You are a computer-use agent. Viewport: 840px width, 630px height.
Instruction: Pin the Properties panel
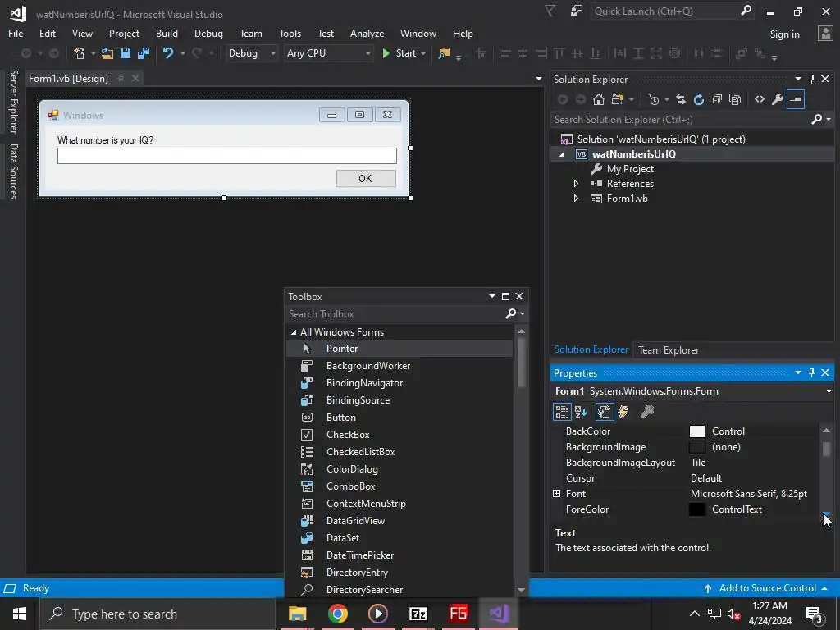click(811, 372)
